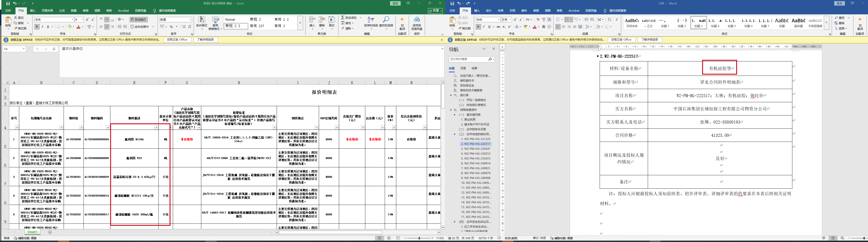Toggle character shading in Word
Screen dimensions: 868x242
point(543,27)
